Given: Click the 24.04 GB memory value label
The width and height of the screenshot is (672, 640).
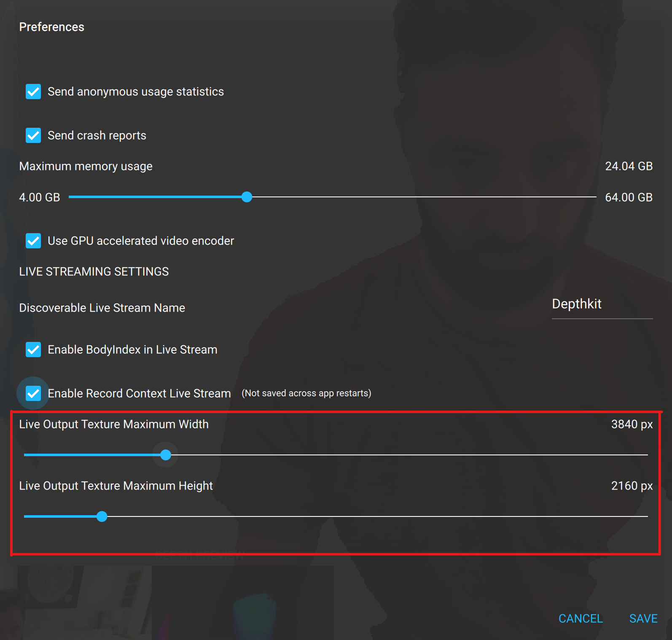Looking at the screenshot, I should pos(629,166).
